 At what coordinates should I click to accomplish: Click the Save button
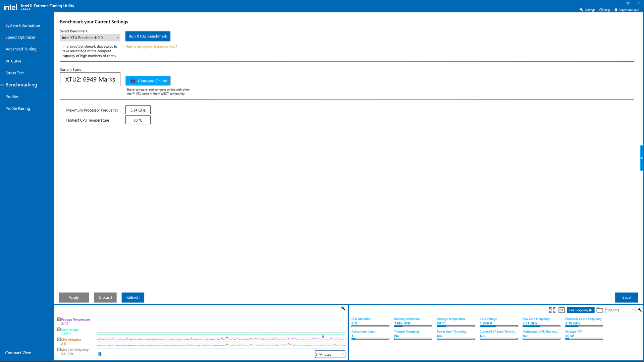626,298
